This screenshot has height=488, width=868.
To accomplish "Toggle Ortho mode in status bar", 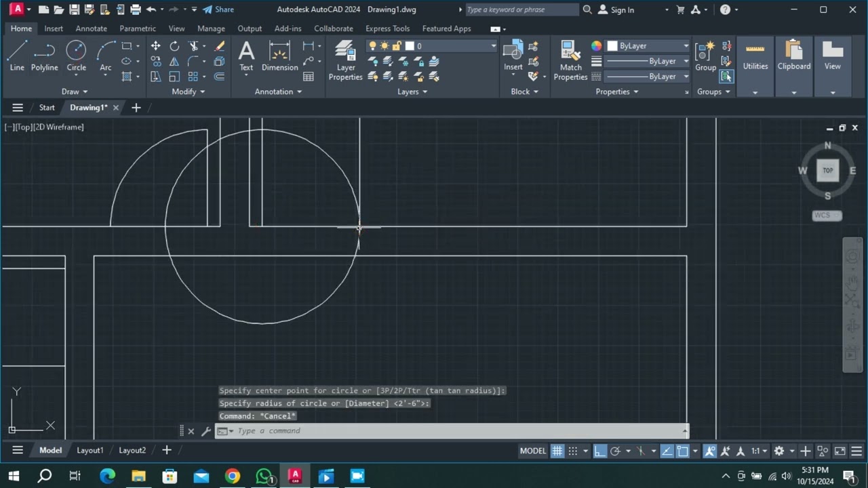I will pos(600,451).
